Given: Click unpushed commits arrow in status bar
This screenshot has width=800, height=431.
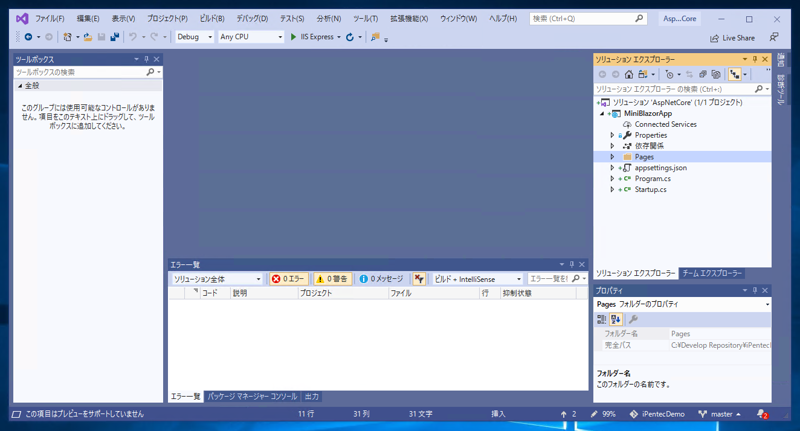Looking at the screenshot, I should click(568, 414).
